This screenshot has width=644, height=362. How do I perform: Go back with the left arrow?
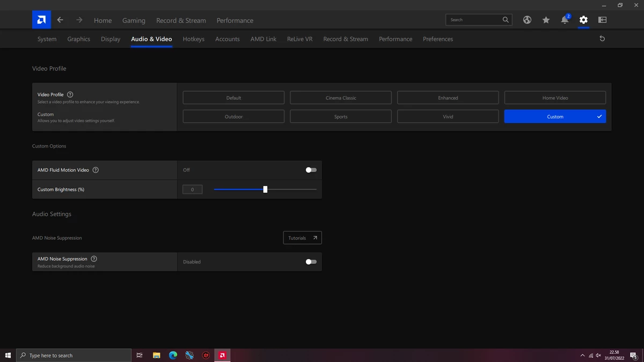coord(60,20)
